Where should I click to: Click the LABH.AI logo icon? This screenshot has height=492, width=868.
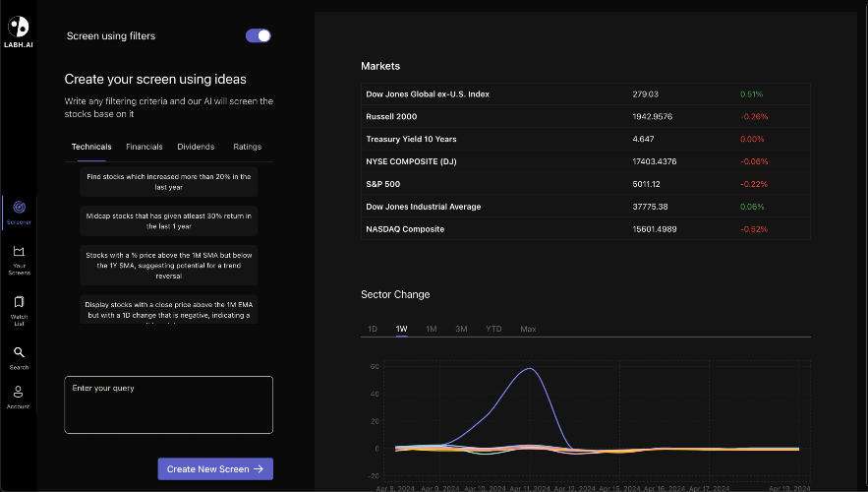pos(18,27)
